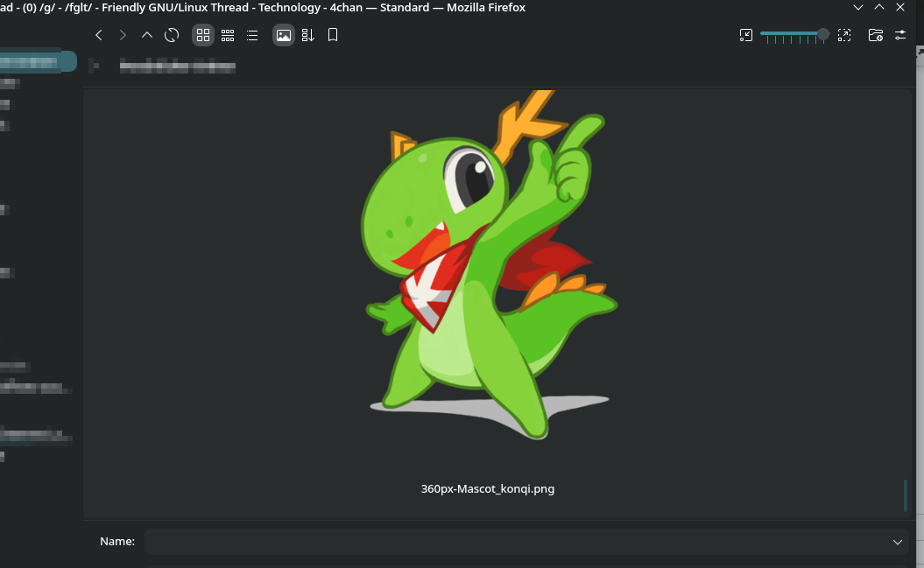The width and height of the screenshot is (924, 568).
Task: Click the zoom out icon
Action: tap(746, 35)
